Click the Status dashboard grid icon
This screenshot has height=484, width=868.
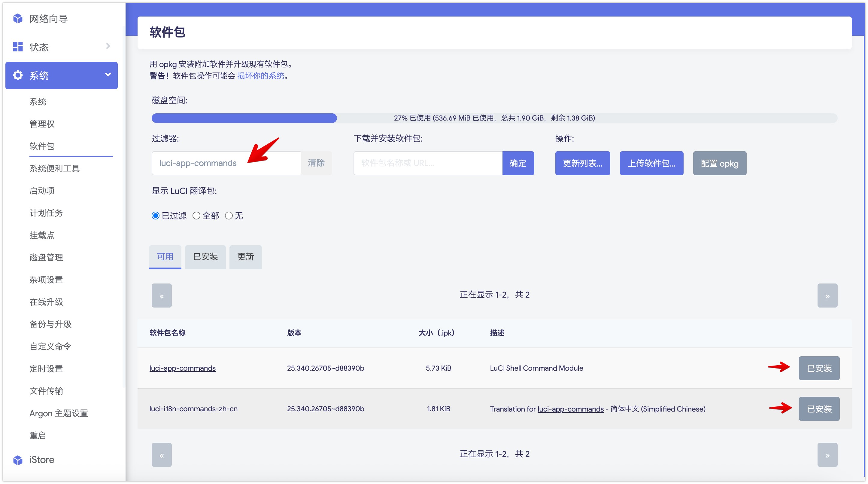(18, 47)
